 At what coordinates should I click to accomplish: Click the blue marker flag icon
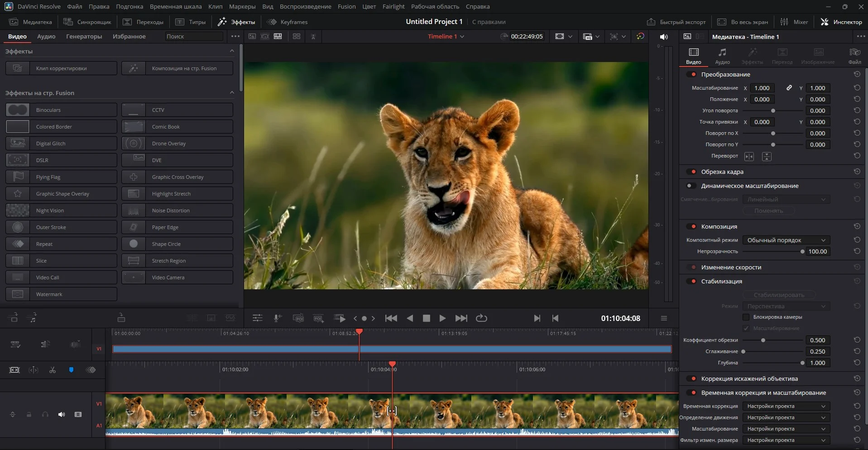pos(71,370)
